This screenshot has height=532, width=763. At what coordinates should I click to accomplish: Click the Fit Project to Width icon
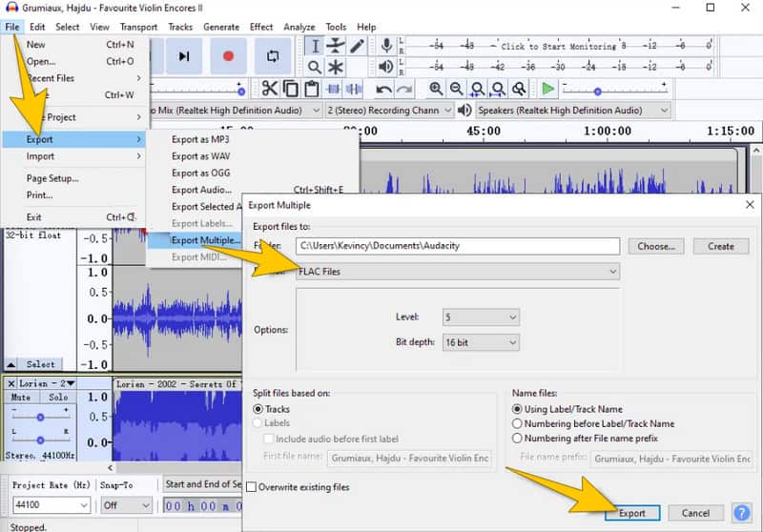(x=498, y=89)
